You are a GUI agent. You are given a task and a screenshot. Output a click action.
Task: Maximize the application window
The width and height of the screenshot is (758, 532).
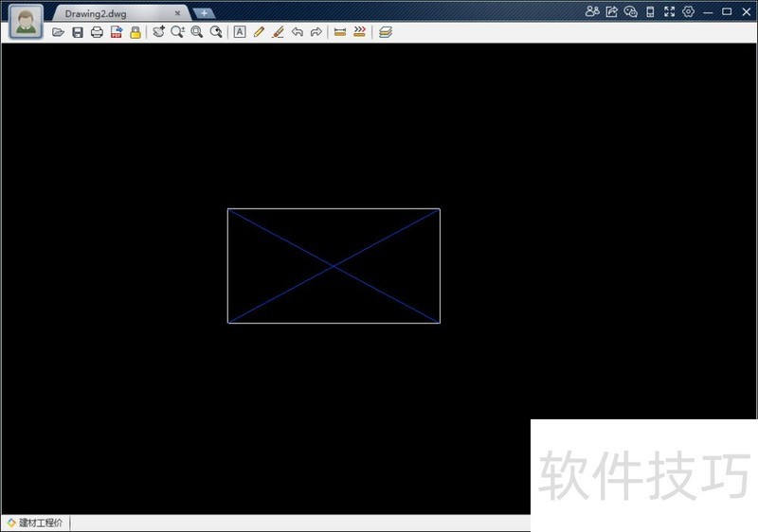(x=727, y=11)
